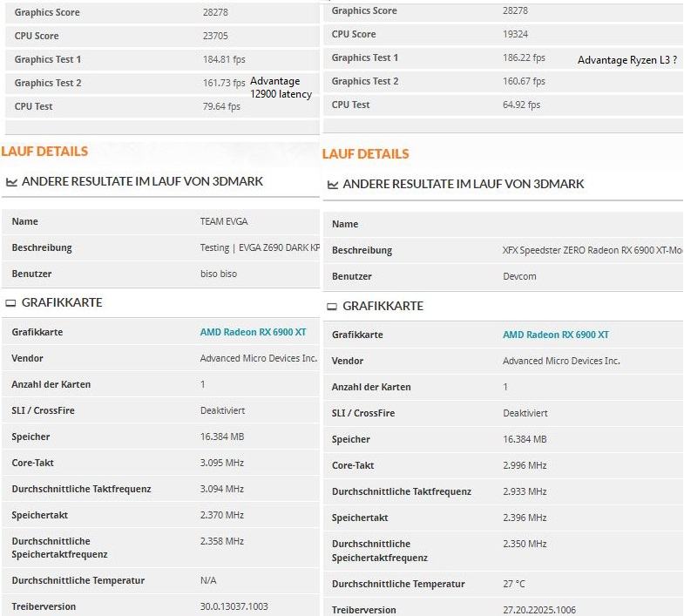
Task: Select average memory clock 2.358 MHz
Action: click(x=221, y=541)
